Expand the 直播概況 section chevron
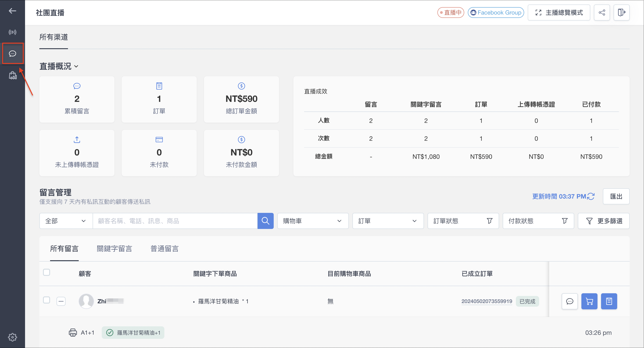This screenshot has height=348, width=644. (x=76, y=66)
